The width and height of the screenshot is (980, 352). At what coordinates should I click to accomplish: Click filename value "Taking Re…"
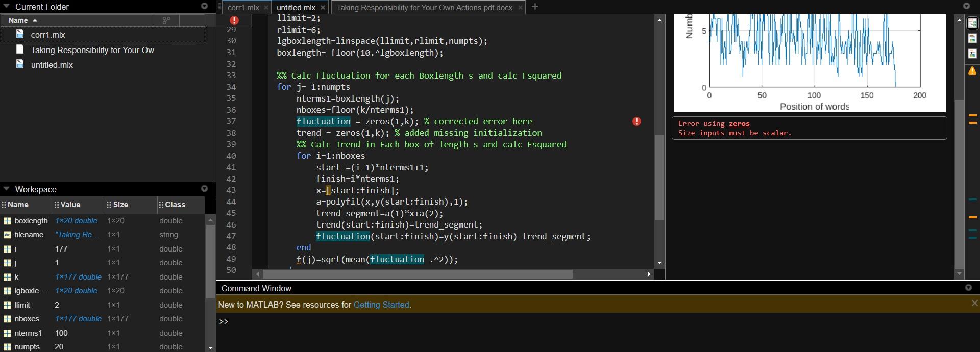77,235
